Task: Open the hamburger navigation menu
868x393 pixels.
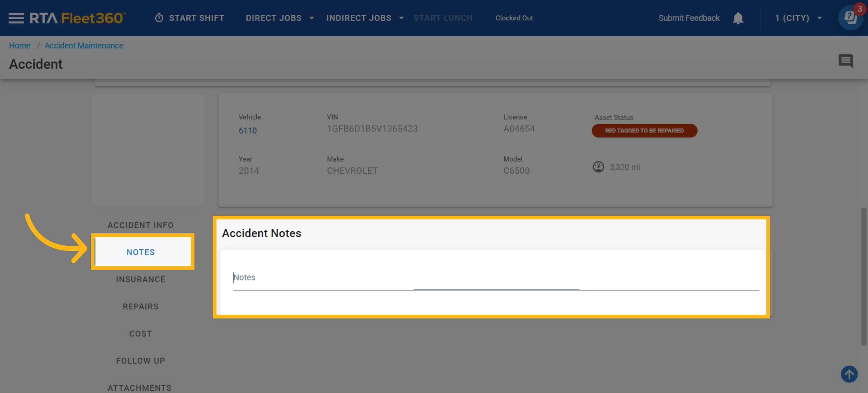Action: point(16,18)
